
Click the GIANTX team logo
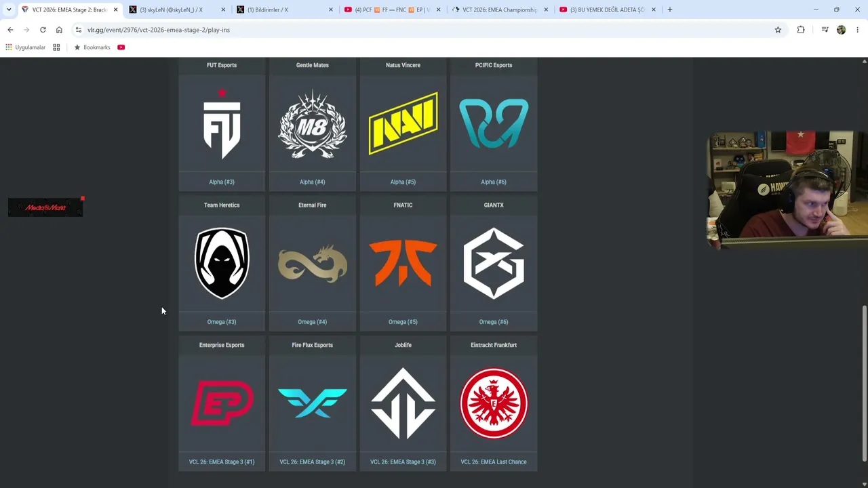(x=494, y=263)
